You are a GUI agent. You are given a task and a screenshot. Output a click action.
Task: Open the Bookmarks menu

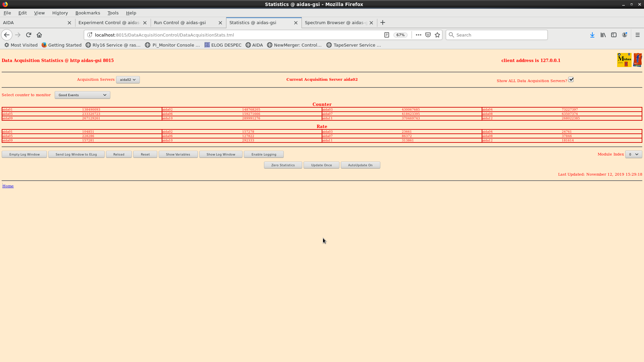coord(88,13)
